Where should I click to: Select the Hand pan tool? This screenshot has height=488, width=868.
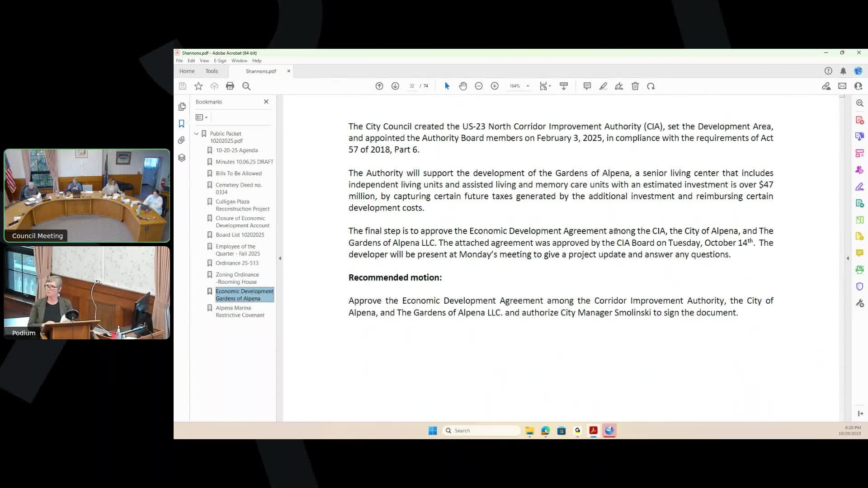(x=462, y=86)
